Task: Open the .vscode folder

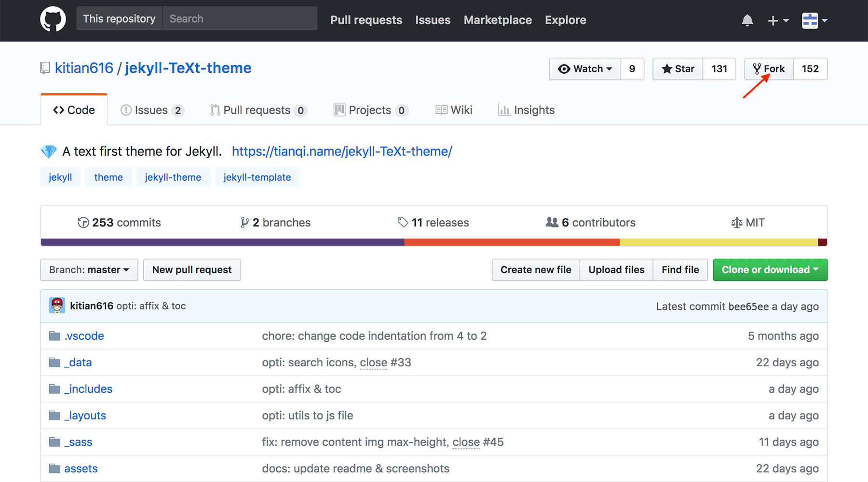Action: point(84,336)
